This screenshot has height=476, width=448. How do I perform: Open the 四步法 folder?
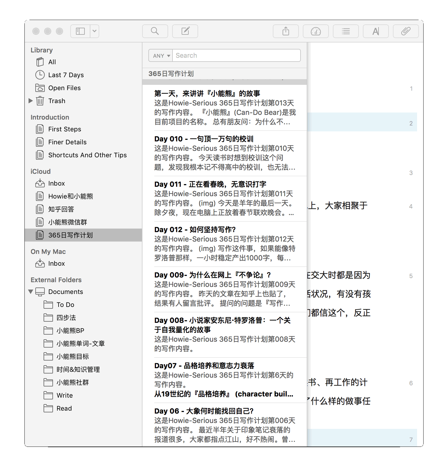[x=83, y=318]
